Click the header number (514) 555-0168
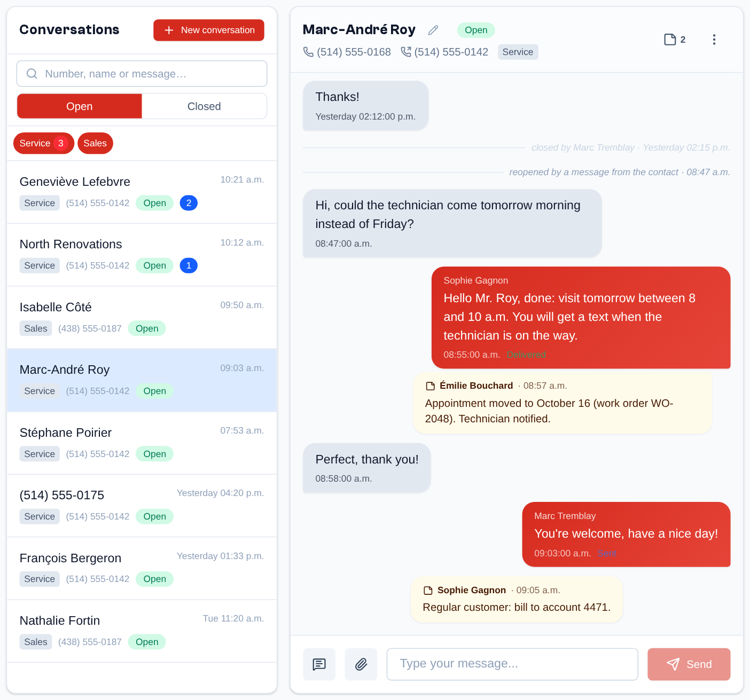Screen dimensions: 750x700 [x=354, y=52]
